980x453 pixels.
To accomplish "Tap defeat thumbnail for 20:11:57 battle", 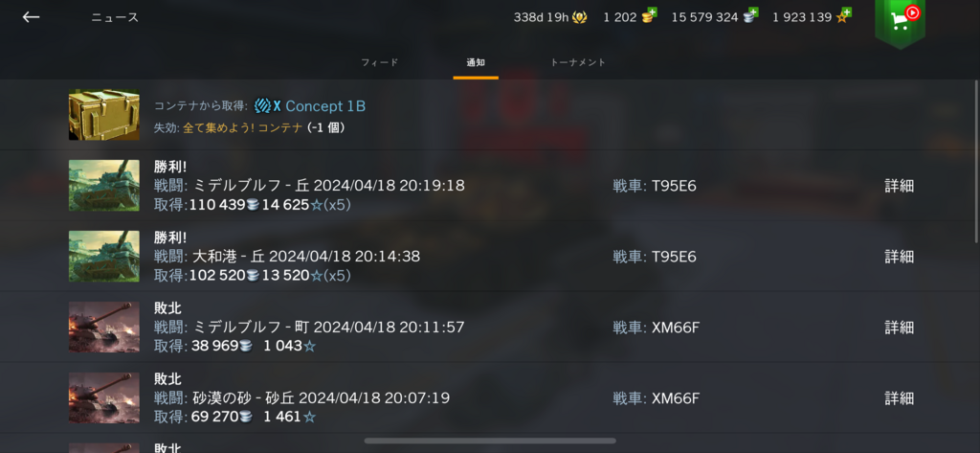I will click(x=103, y=328).
